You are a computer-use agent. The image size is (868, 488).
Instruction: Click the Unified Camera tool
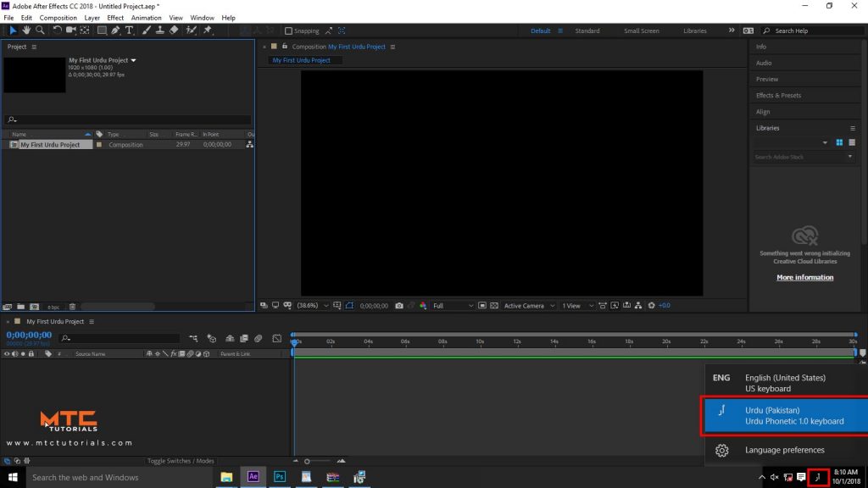click(71, 30)
